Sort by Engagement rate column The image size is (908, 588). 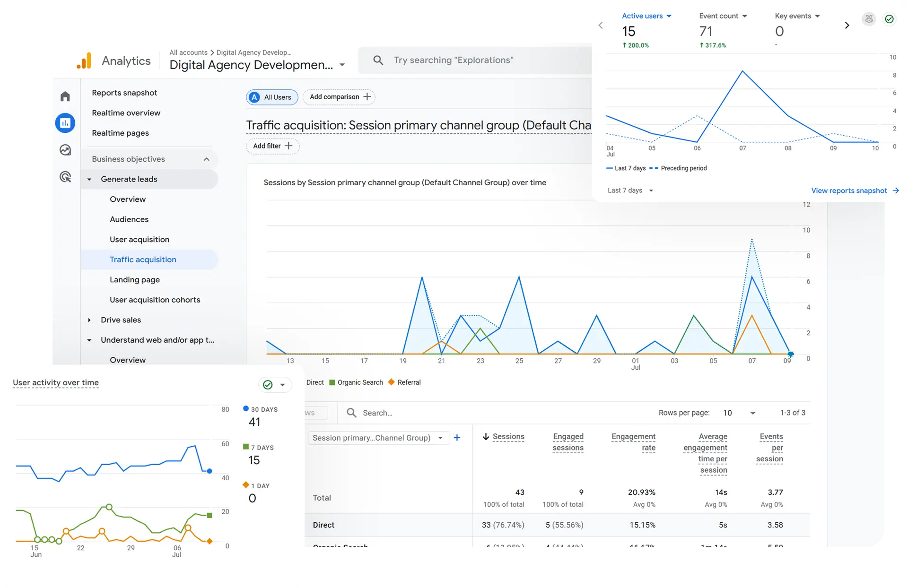pyautogui.click(x=633, y=442)
